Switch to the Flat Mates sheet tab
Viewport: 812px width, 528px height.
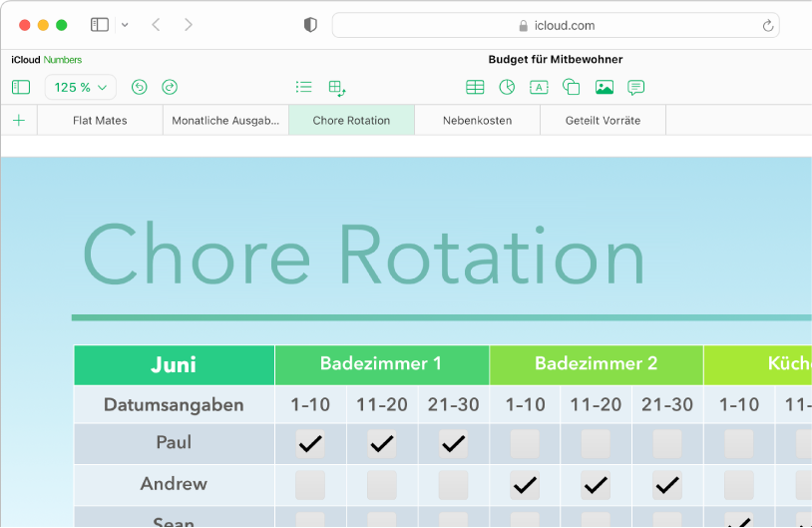[x=100, y=120]
